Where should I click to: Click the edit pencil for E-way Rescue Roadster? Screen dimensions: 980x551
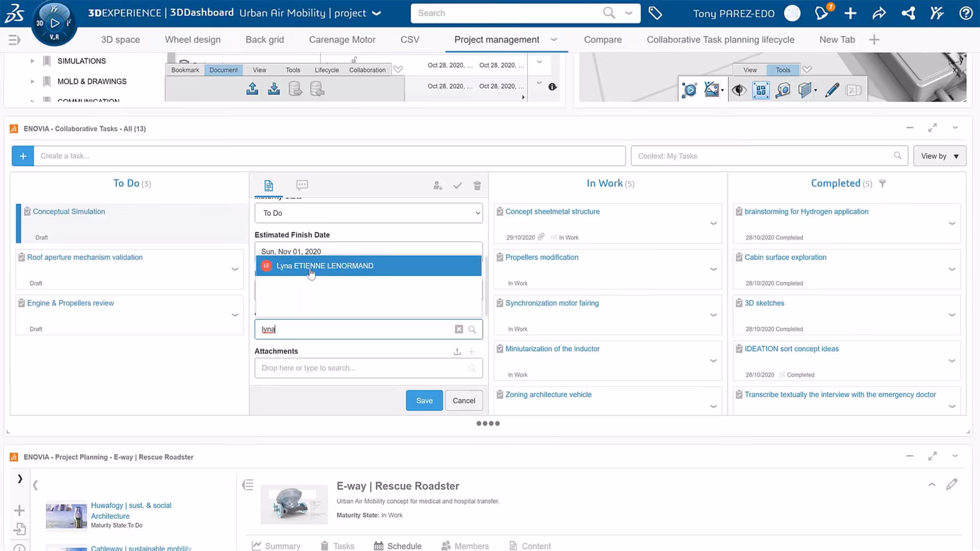pyautogui.click(x=951, y=484)
